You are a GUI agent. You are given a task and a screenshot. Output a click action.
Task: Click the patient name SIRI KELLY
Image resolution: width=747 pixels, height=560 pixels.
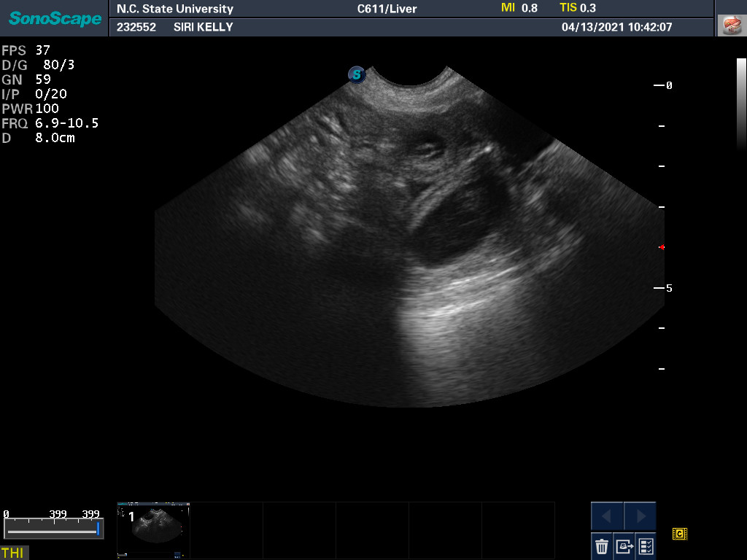pos(203,27)
